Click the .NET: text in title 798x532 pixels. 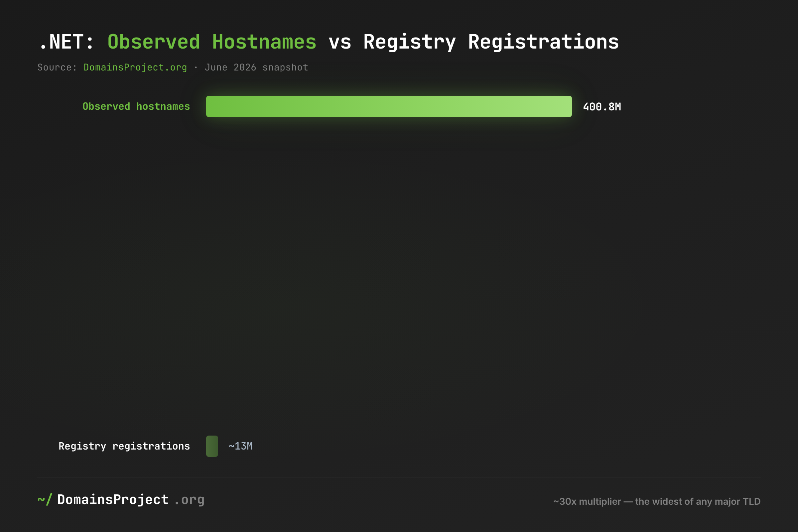point(66,42)
